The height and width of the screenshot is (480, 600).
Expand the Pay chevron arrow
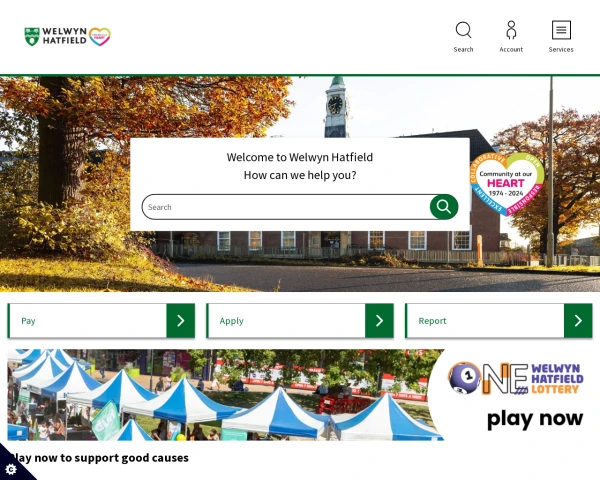tap(181, 321)
